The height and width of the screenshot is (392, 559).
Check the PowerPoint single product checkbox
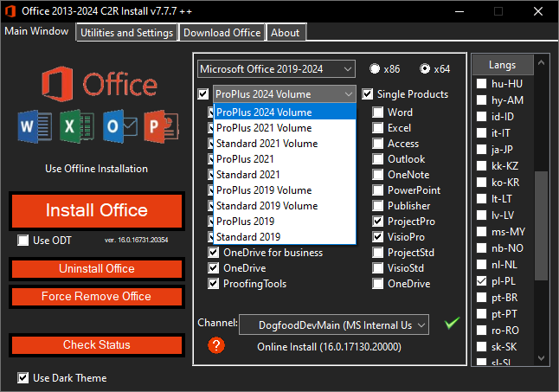click(x=377, y=190)
